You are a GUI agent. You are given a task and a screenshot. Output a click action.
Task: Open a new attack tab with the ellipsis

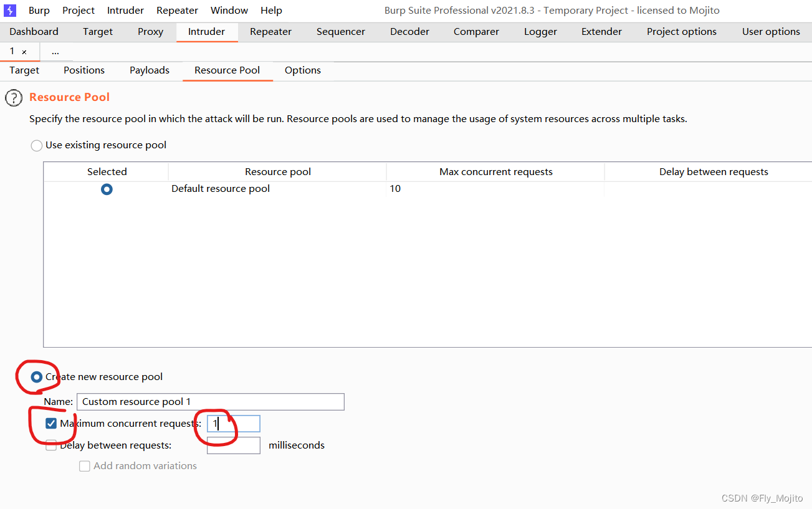tap(55, 52)
